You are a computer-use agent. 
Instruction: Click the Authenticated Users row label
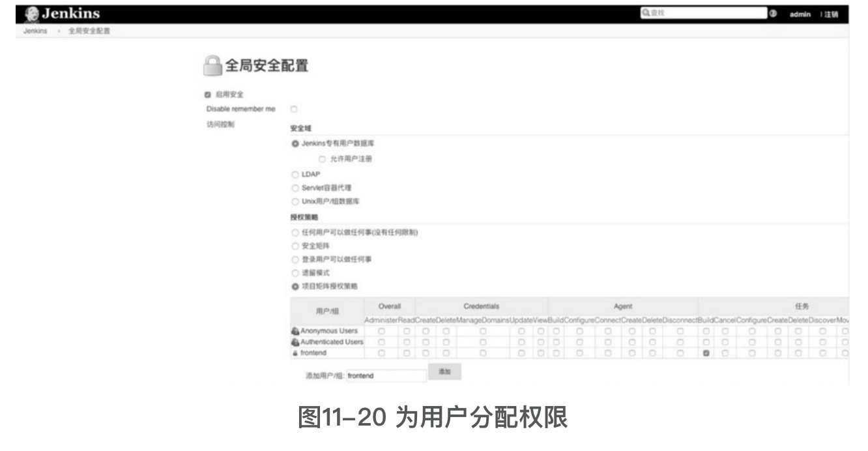point(332,342)
